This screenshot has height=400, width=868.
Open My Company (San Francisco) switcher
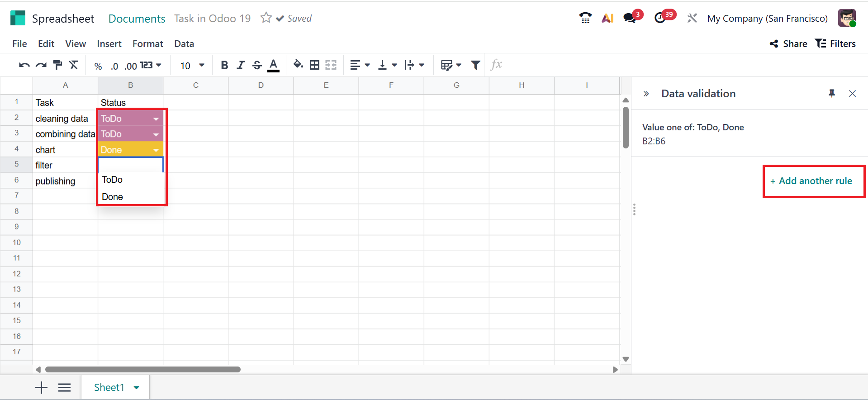[x=767, y=19]
